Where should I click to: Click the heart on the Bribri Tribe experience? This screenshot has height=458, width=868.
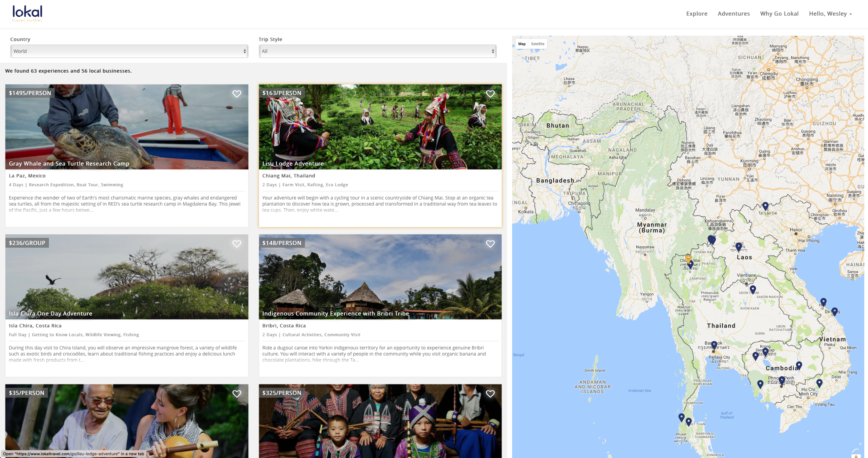[x=490, y=244]
